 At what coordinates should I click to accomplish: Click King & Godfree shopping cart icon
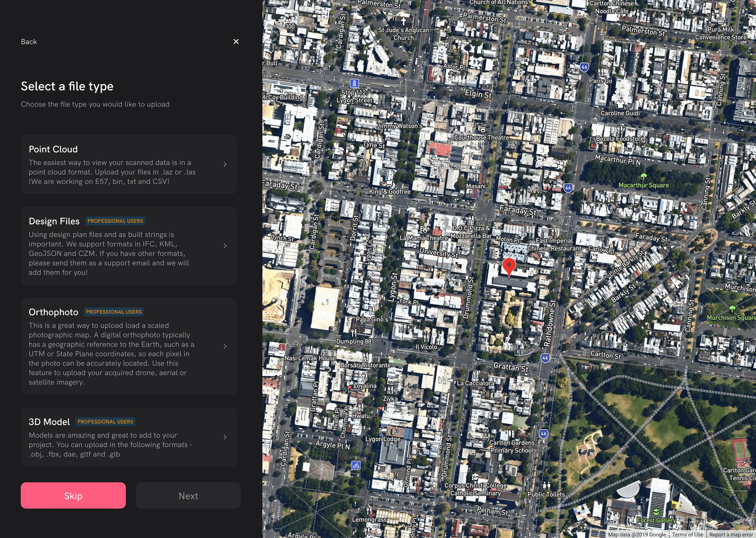pos(389,183)
